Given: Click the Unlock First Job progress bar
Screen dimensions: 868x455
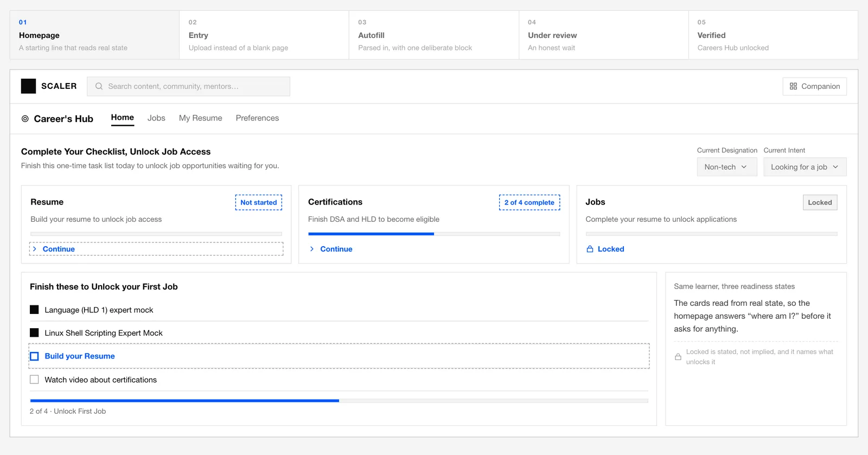Looking at the screenshot, I should coord(339,401).
